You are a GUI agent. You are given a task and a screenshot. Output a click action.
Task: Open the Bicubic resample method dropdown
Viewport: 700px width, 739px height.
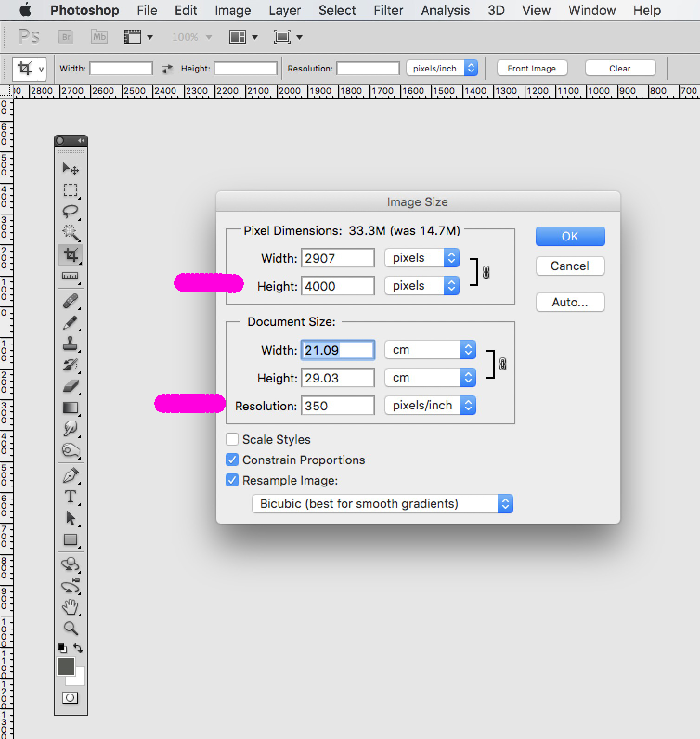point(382,504)
